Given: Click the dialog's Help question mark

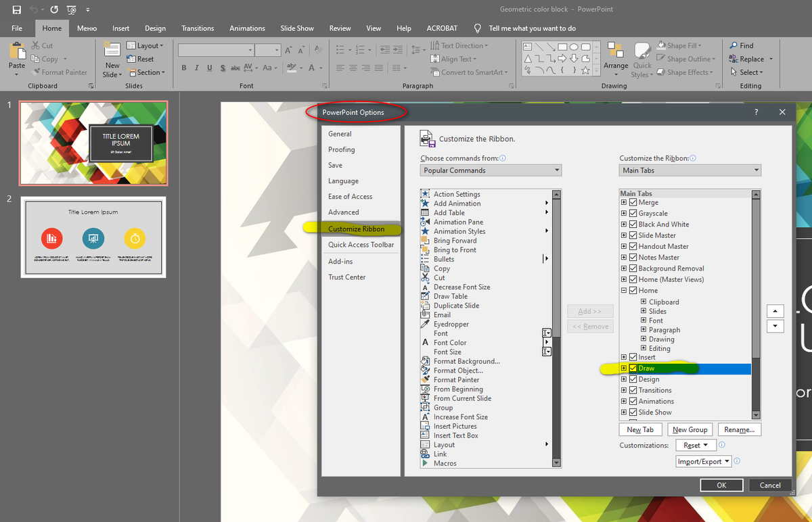Looking at the screenshot, I should [x=757, y=112].
